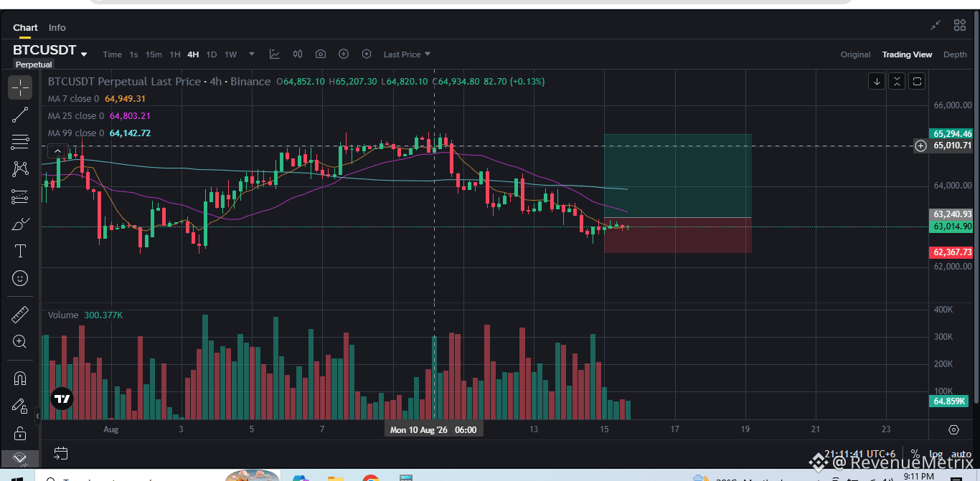This screenshot has width=980, height=481.
Task: Switch to the Trading View chart
Action: click(907, 54)
